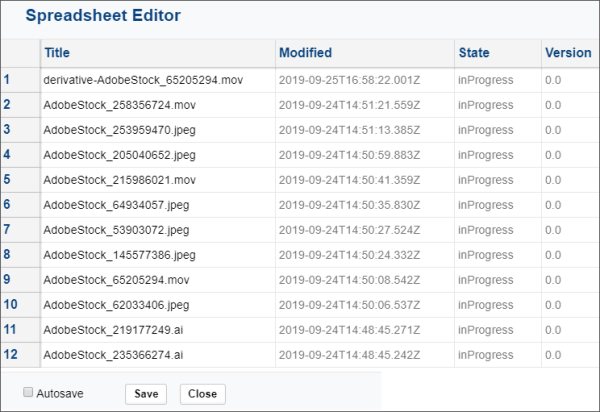The height and width of the screenshot is (412, 600).
Task: Click title cell AdobeStock_253959470.jpeg
Action: click(158, 130)
